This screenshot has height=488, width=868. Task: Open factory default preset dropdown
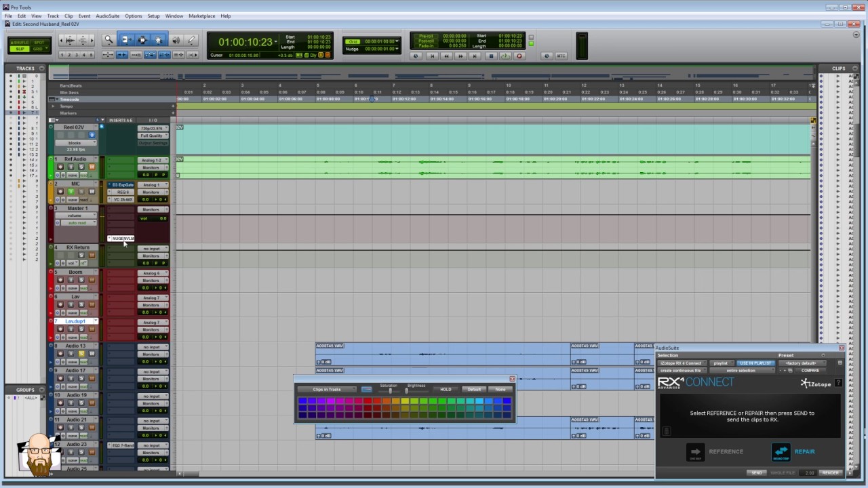pyautogui.click(x=802, y=363)
